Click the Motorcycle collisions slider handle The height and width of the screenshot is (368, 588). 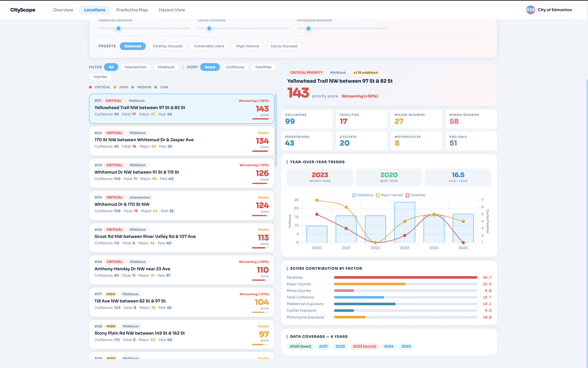(x=308, y=29)
